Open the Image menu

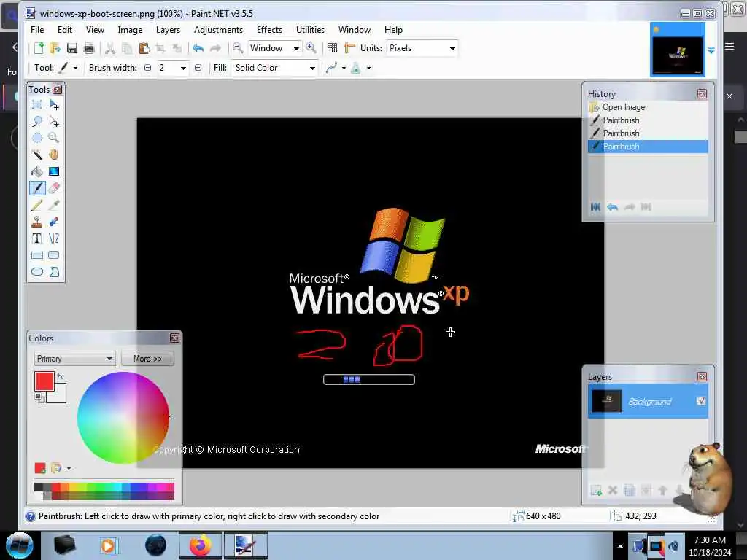(x=130, y=29)
